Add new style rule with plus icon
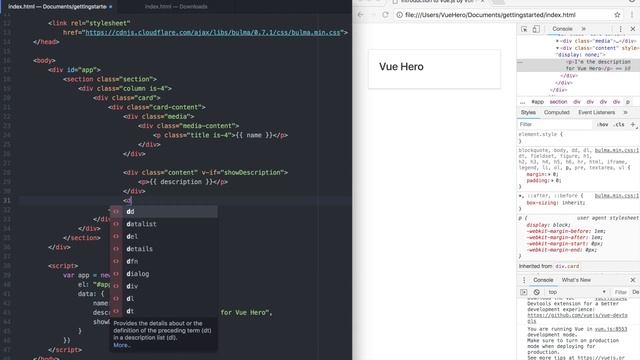Viewport: 640px width, 360px height. 633,124
